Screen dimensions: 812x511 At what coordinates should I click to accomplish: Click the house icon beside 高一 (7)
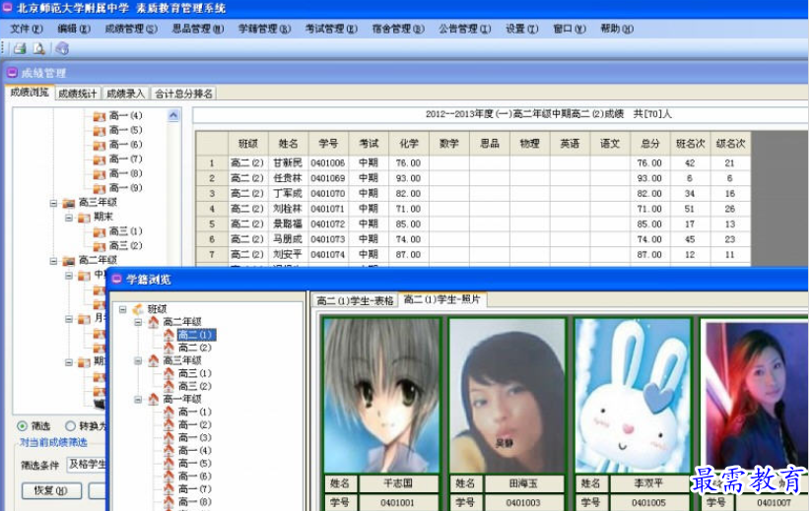click(x=169, y=489)
